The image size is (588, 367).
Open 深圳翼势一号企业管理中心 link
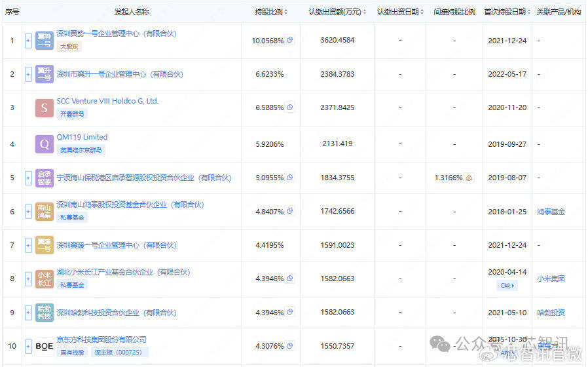click(x=117, y=34)
